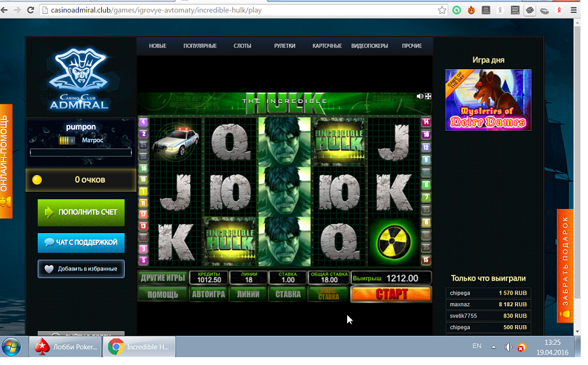The width and height of the screenshot is (588, 365).
Task: Click ДРУГИЕ ИГРЫ other games button
Action: 162,278
